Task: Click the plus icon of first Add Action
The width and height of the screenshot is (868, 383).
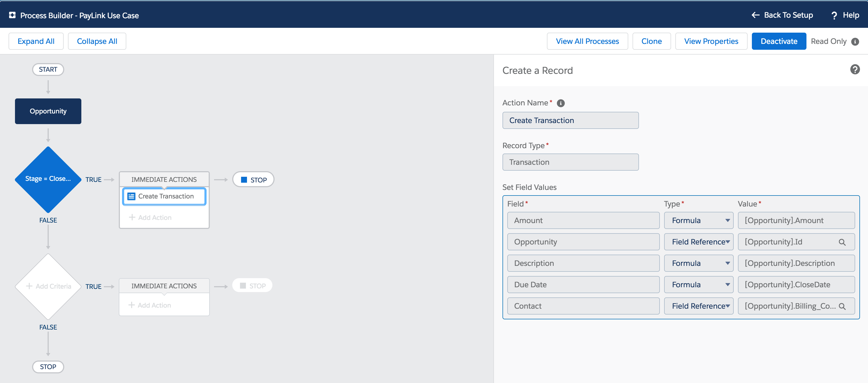Action: (x=132, y=218)
